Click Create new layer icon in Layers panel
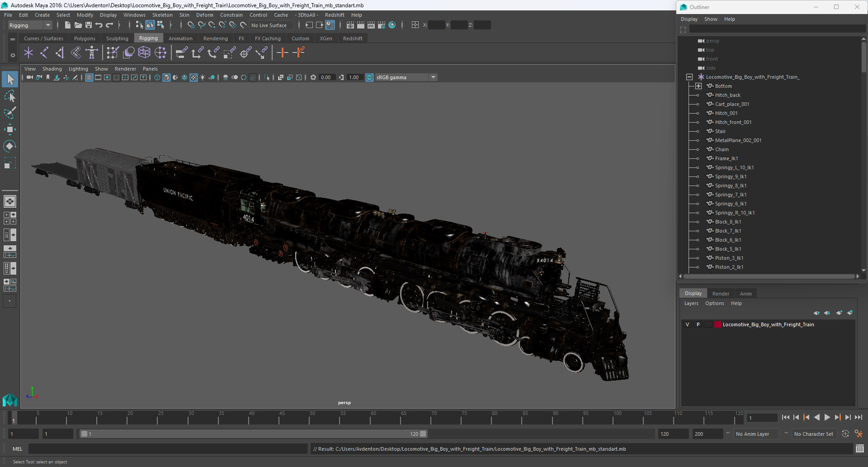The image size is (868, 467). 839,313
